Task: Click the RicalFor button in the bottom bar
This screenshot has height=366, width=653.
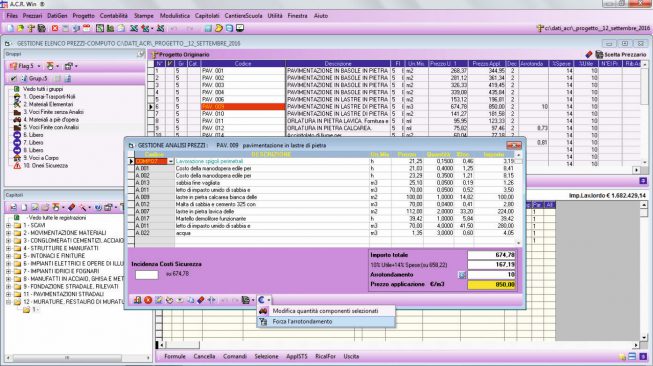Action: point(326,357)
